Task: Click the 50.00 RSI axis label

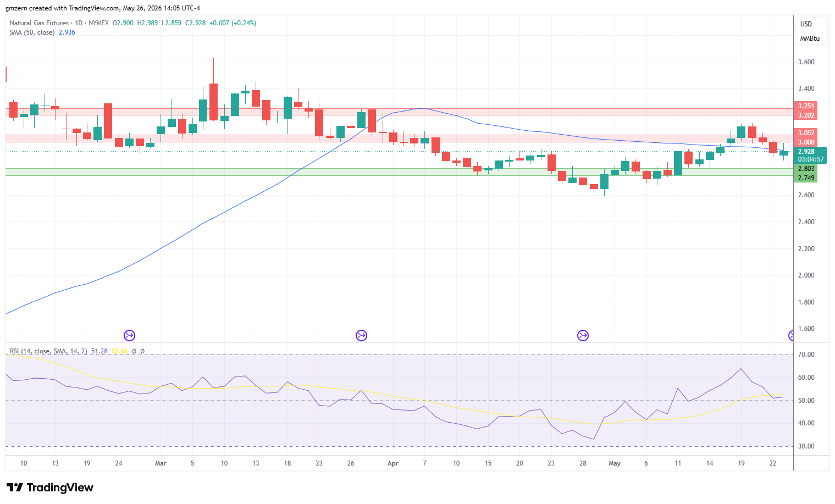Action: coord(806,401)
